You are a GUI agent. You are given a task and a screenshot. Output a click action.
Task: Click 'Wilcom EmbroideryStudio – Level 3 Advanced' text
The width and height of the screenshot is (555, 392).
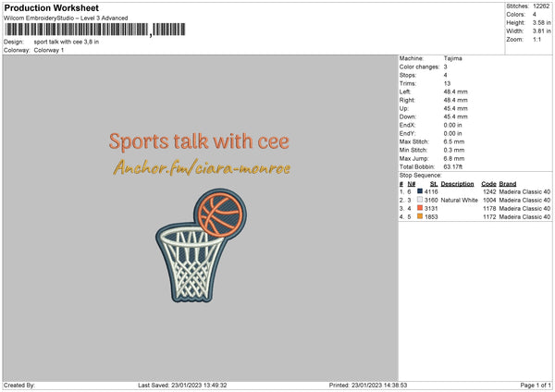(x=66, y=18)
